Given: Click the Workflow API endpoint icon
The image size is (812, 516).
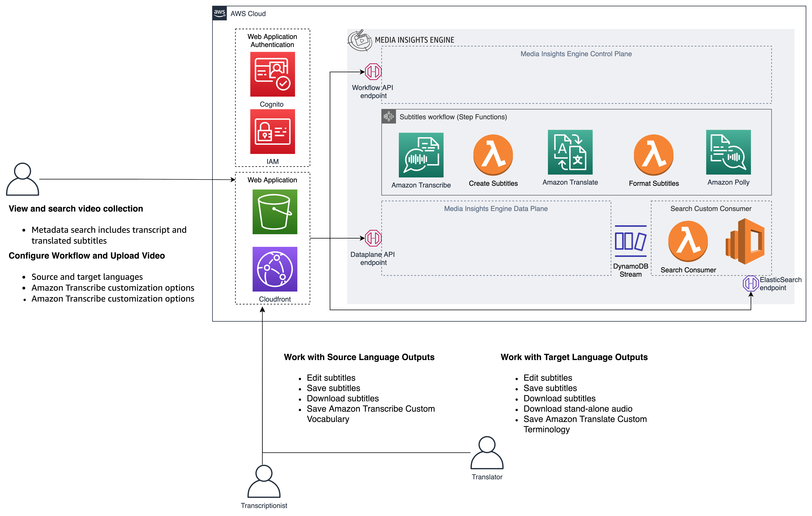Looking at the screenshot, I should pyautogui.click(x=373, y=72).
